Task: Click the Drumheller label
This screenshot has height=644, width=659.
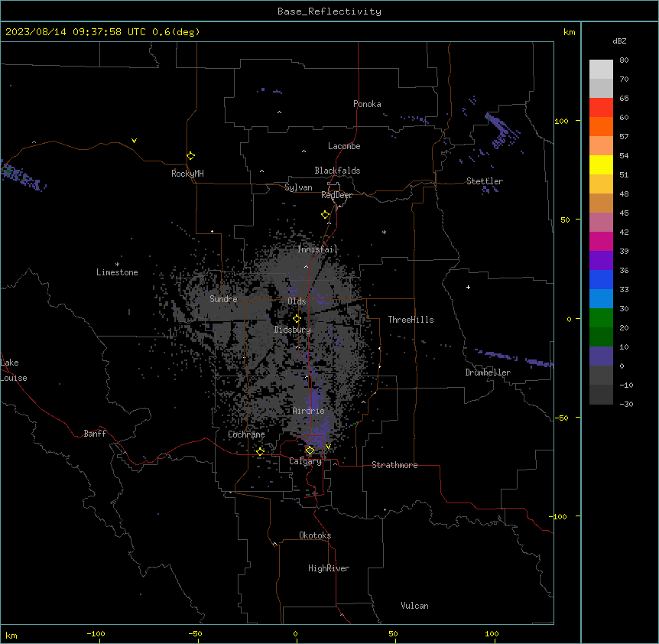Action: (488, 372)
